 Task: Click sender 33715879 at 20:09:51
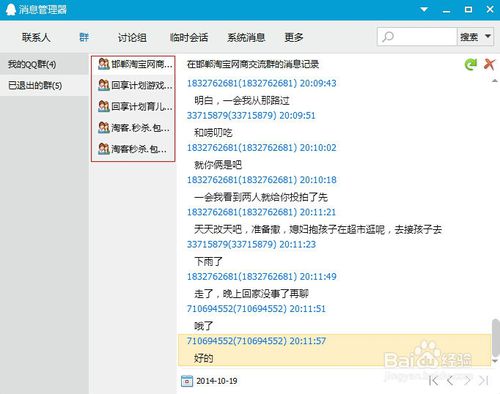pos(251,116)
